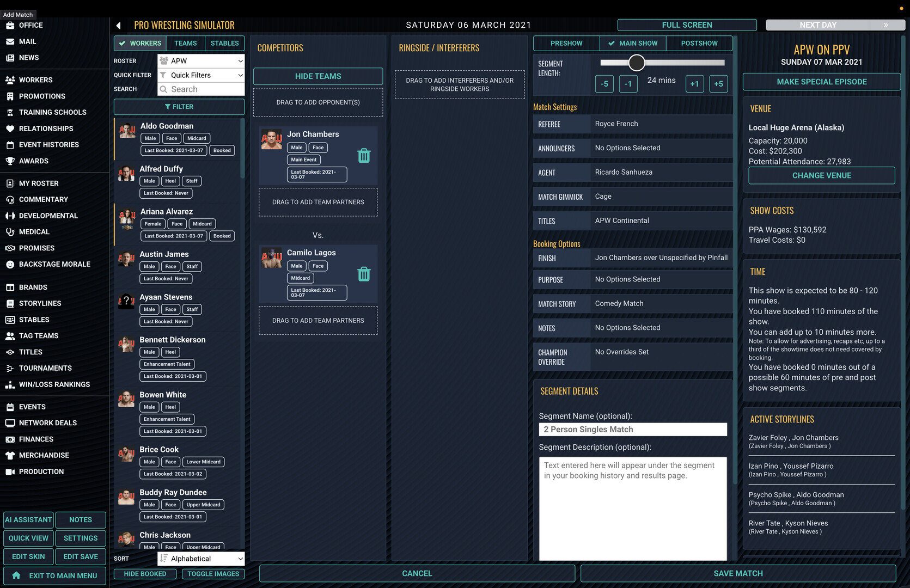
Task: Open the Awards trophy icon in the sidebar
Action: click(10, 161)
